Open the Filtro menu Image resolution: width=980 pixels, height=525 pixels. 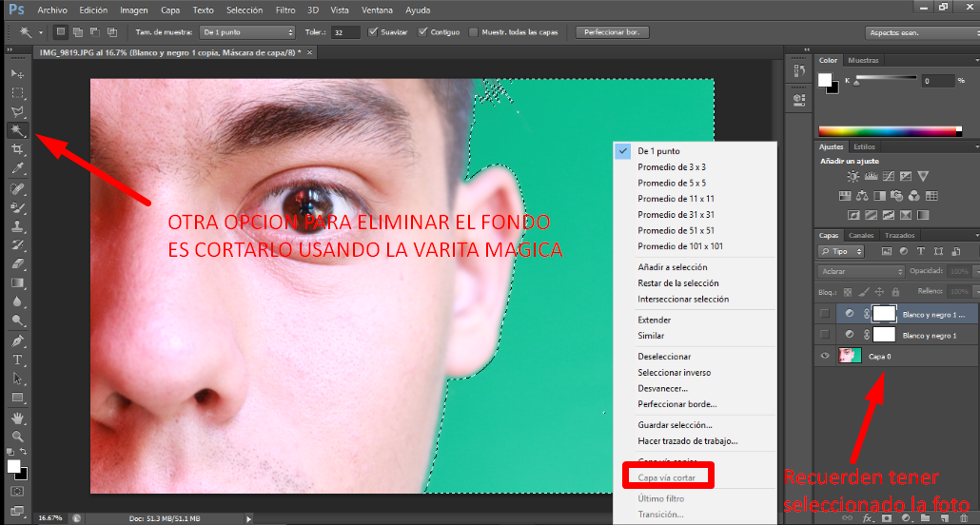click(x=285, y=10)
